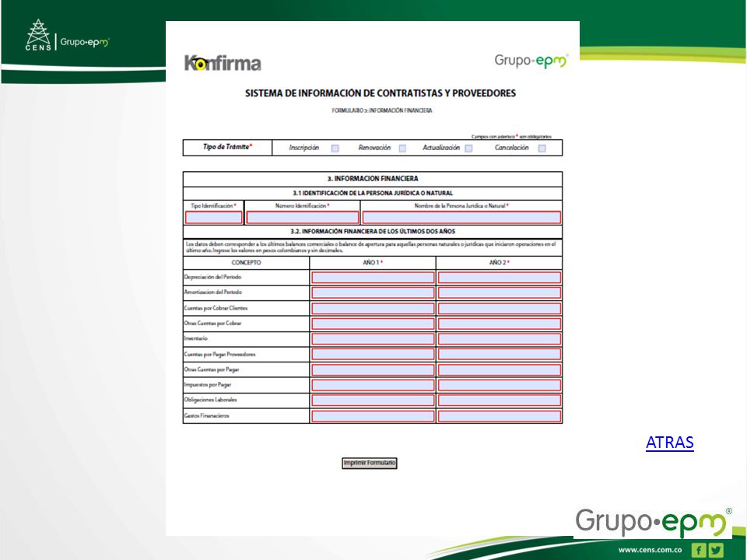Select Inventario AÑO 1 field
This screenshot has height=560, width=747.
(x=373, y=339)
